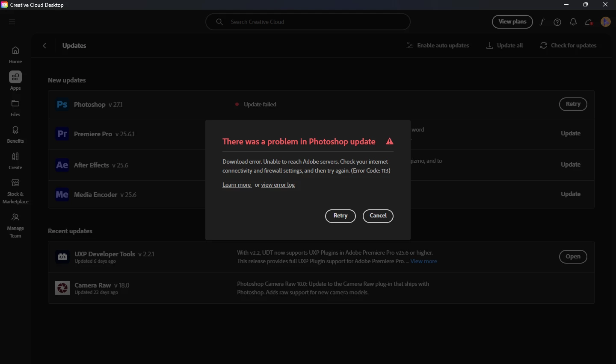
Task: Click the Media Encoder v 25.6 name
Action: click(x=105, y=195)
